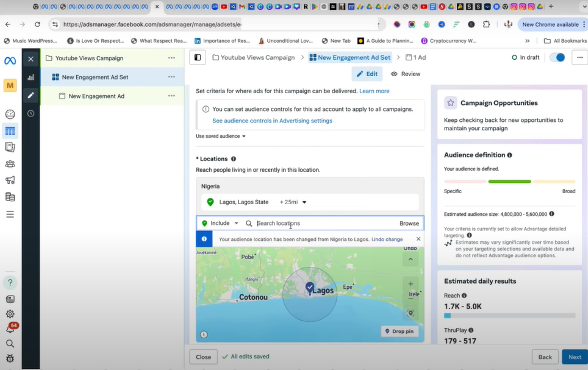The width and height of the screenshot is (588, 370).
Task: Go to Youtube Views Campaign breadcrumb
Action: pos(254,57)
